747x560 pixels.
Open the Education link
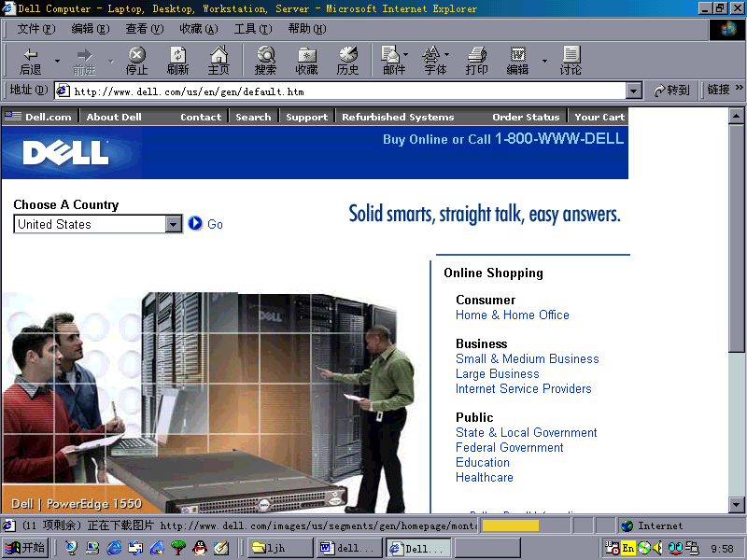(483, 462)
